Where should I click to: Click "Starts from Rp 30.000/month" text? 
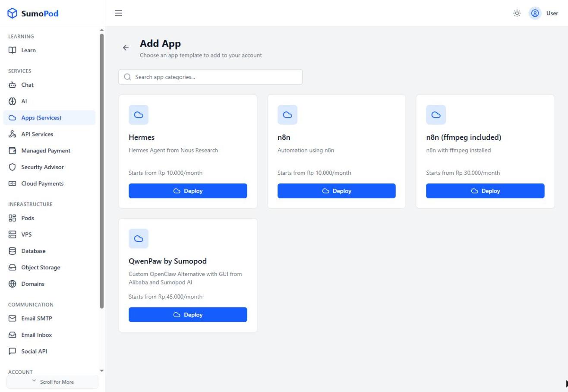463,173
